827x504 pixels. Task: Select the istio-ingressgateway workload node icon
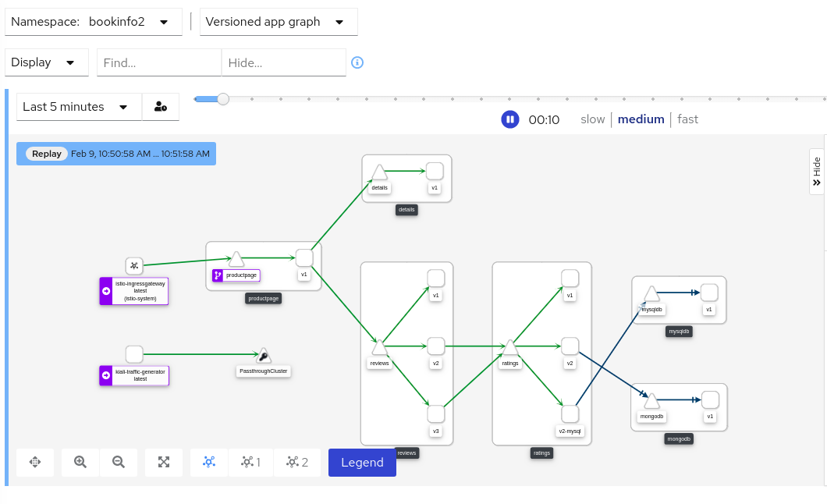pos(134,266)
